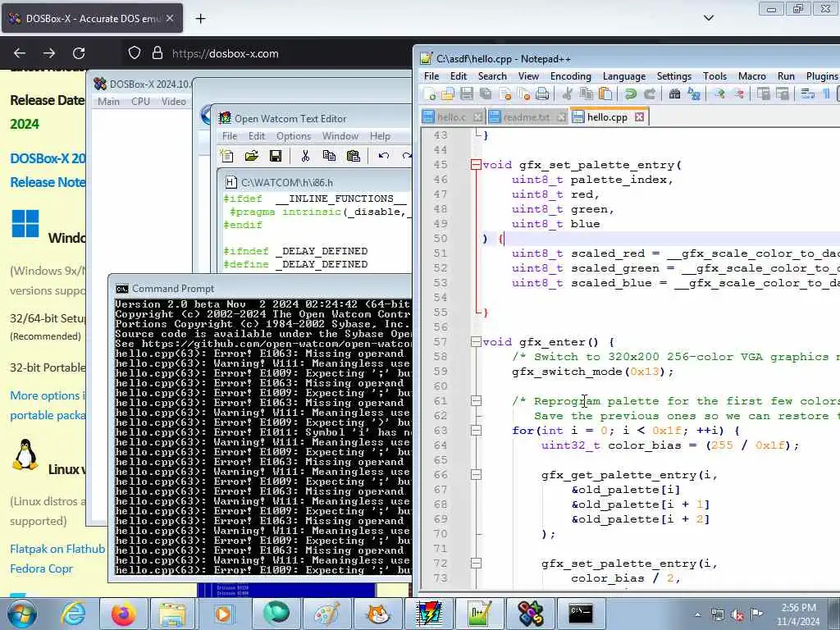The width and height of the screenshot is (840, 630).
Task: Click the Paste icon in Notepad++ toolbar
Action: (605, 94)
